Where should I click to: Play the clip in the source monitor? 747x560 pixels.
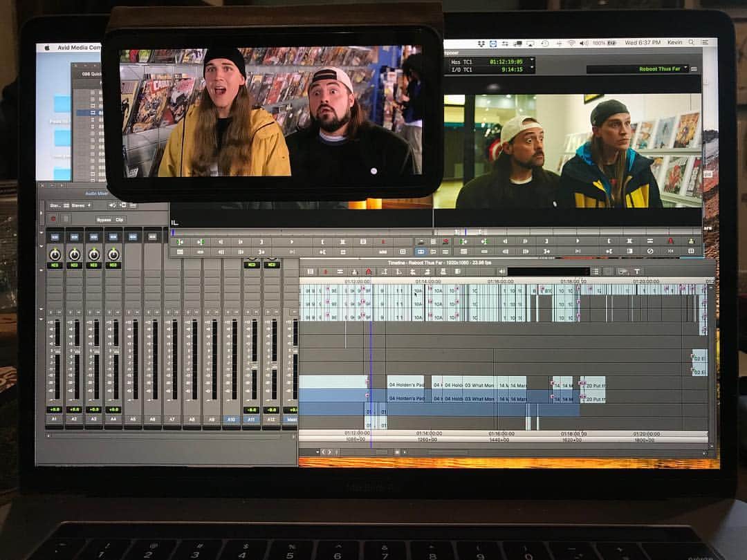(292, 242)
